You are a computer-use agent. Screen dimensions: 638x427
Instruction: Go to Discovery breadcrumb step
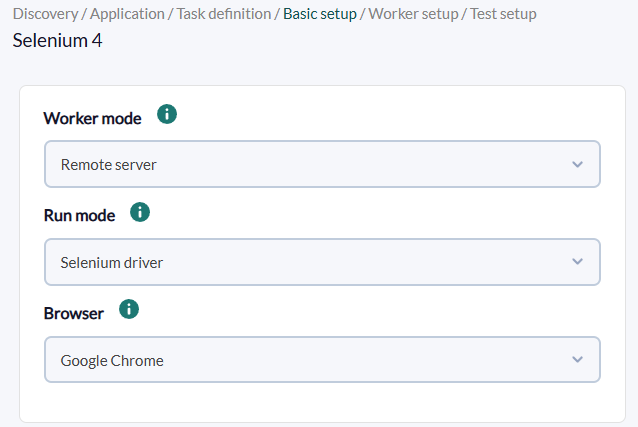[x=46, y=14]
